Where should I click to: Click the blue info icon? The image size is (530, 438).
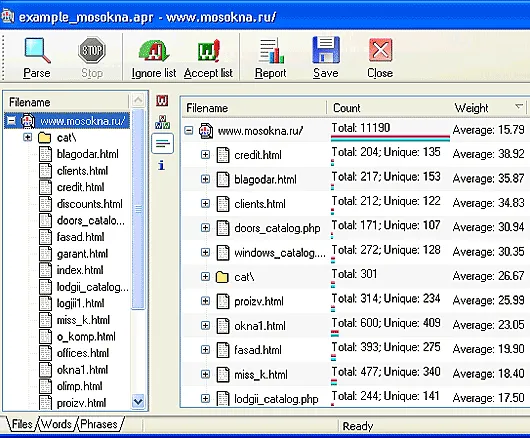(x=162, y=165)
